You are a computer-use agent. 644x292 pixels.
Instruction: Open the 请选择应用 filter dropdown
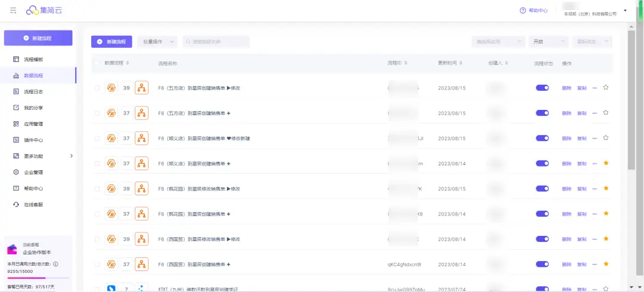499,42
